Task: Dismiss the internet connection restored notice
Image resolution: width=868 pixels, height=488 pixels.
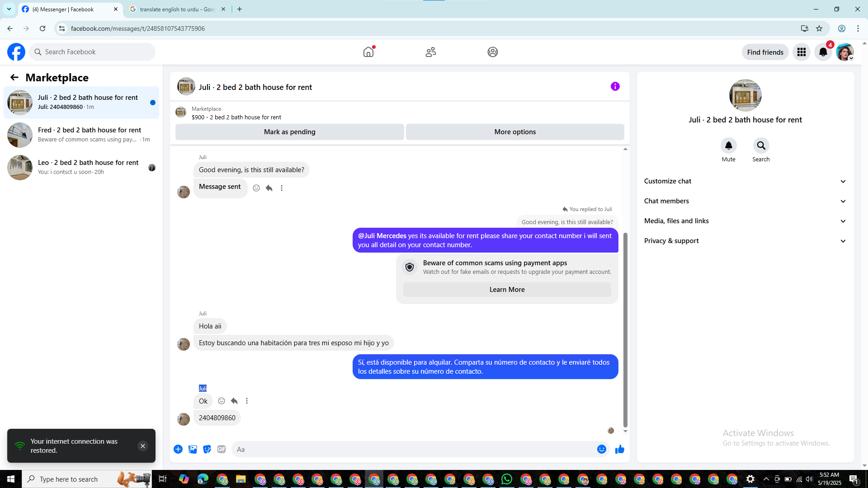Action: pyautogui.click(x=143, y=446)
